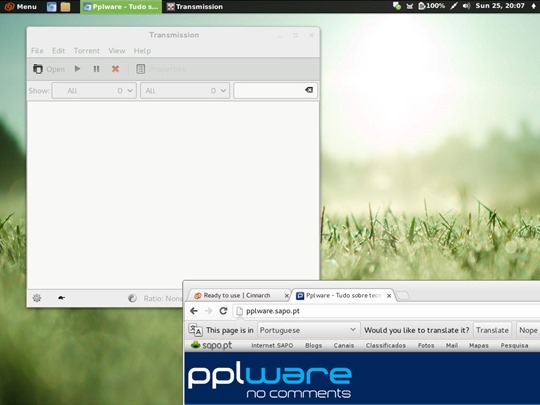Viewport: 540px width, 405px height.
Task: Click the ratio statistics icon in status bar
Action: [x=132, y=298]
